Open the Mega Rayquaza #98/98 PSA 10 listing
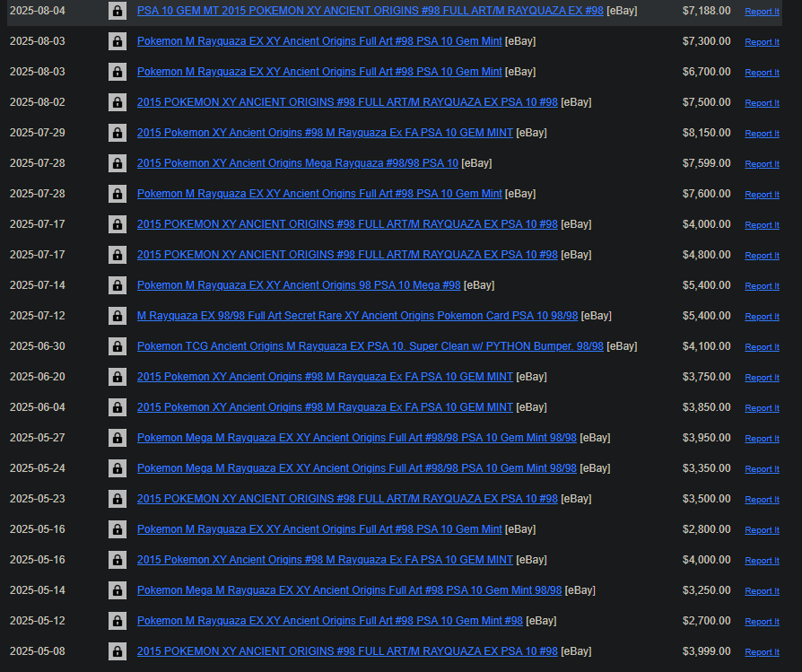The height and width of the screenshot is (672, 802). tap(298, 163)
